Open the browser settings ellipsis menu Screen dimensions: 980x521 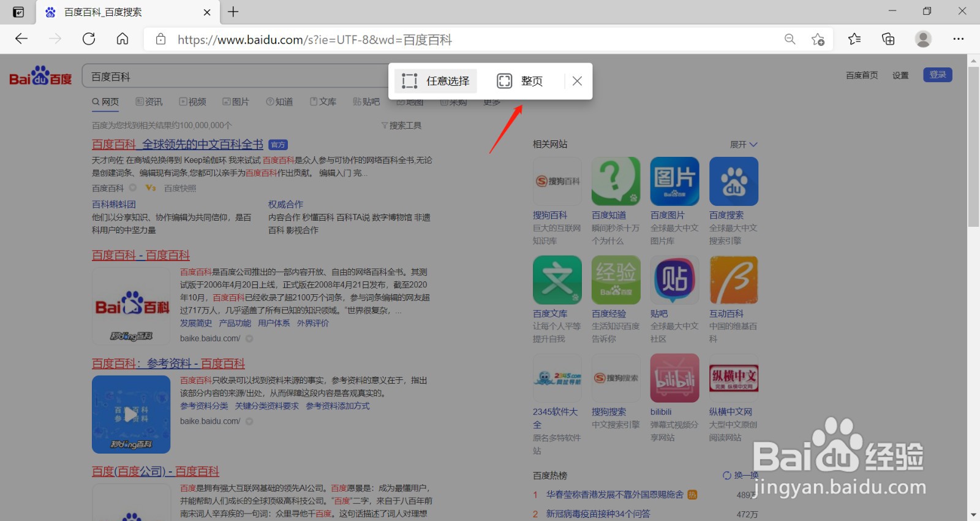[959, 39]
